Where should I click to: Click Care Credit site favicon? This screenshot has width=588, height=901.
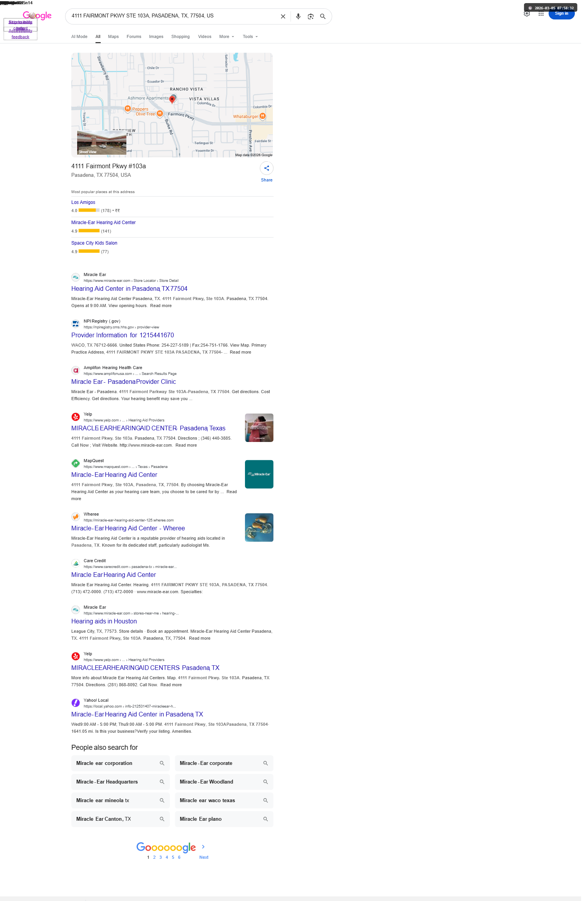click(76, 563)
